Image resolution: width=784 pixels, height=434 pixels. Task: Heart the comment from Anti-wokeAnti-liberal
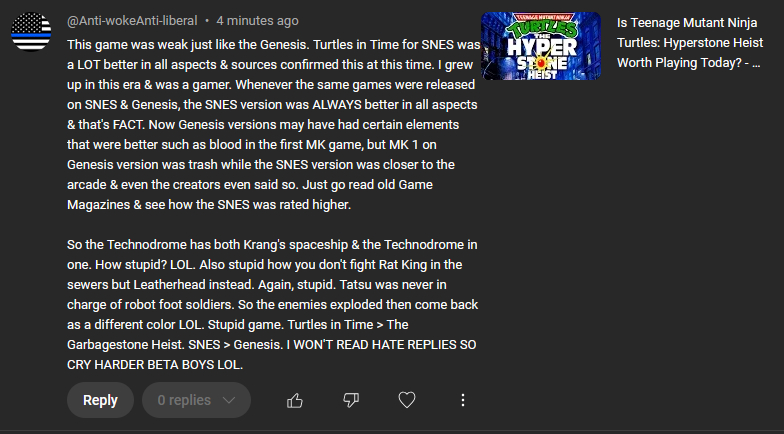tap(407, 400)
